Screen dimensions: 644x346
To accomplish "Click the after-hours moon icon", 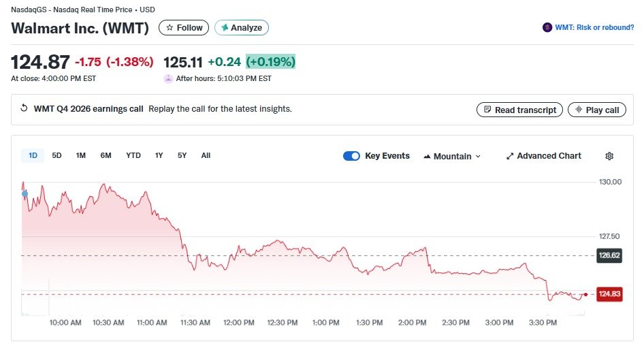I will pos(168,78).
